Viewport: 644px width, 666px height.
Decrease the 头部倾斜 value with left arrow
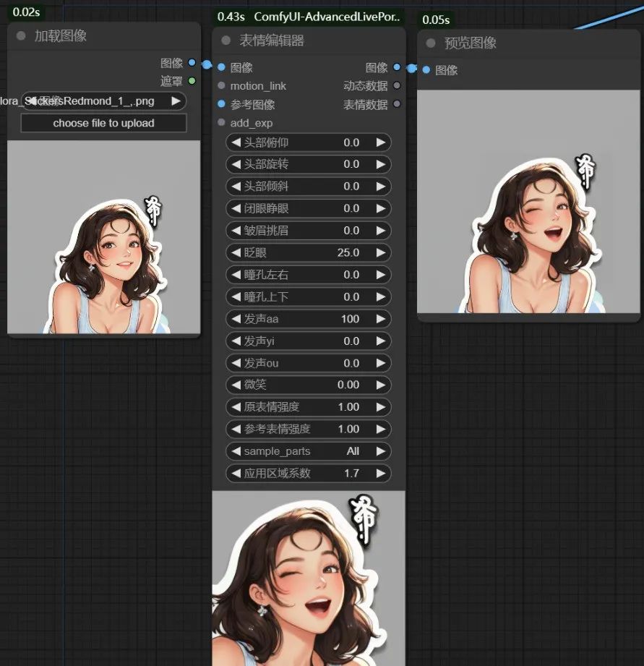coord(236,187)
